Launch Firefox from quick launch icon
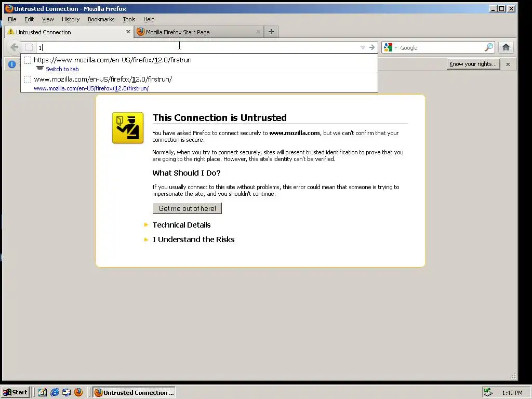 pos(78,392)
